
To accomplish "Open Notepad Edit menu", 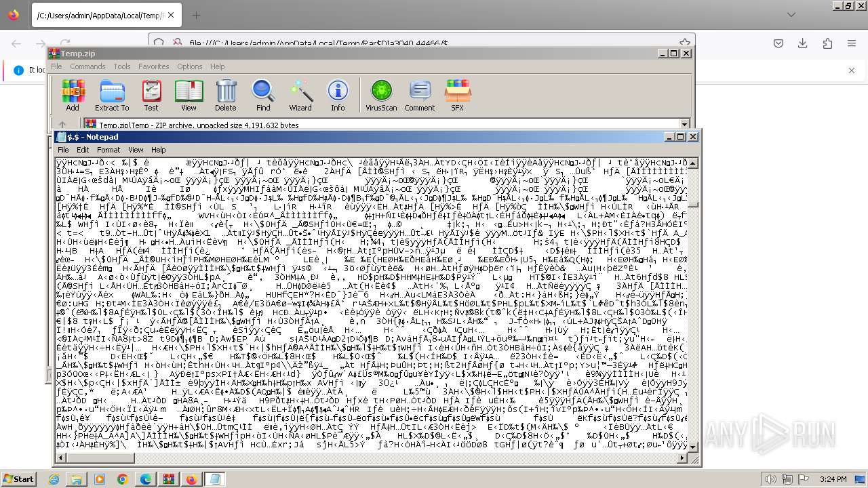I will point(83,150).
